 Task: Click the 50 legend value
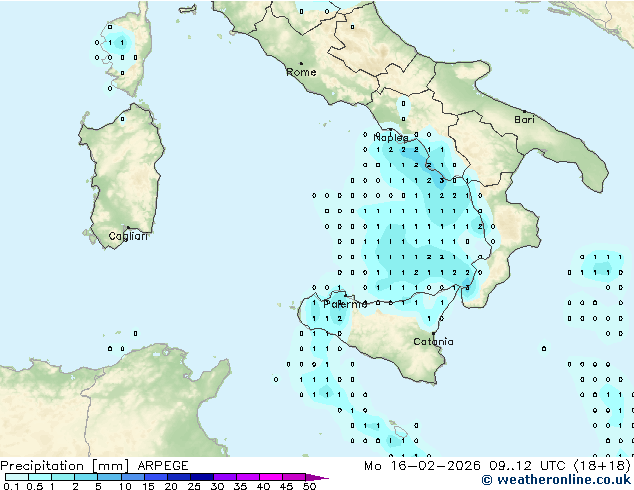[x=309, y=486]
